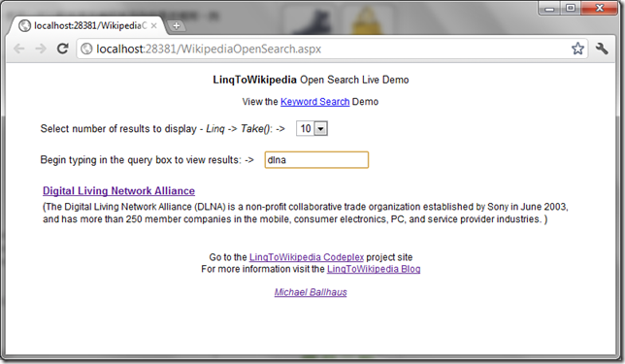This screenshot has height=364, width=625.
Task: Click the query box containing dlna
Action: [x=316, y=160]
